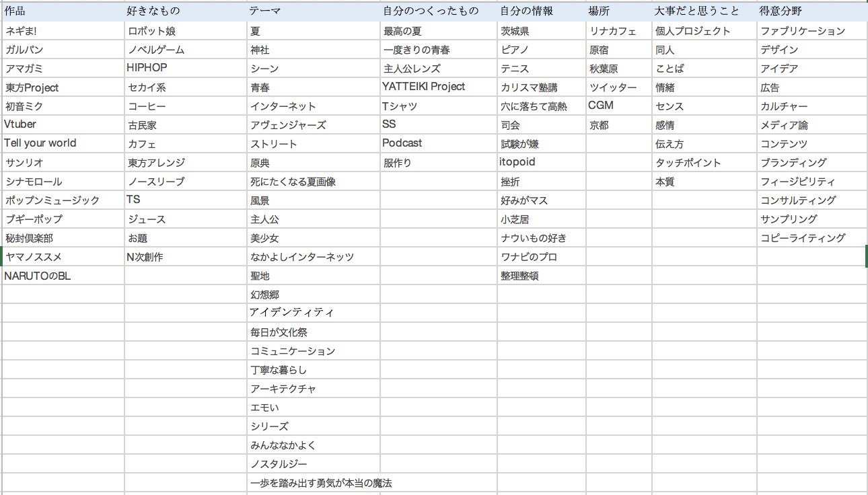
Task: Select the cell リナカフェ
Action: 618,31
